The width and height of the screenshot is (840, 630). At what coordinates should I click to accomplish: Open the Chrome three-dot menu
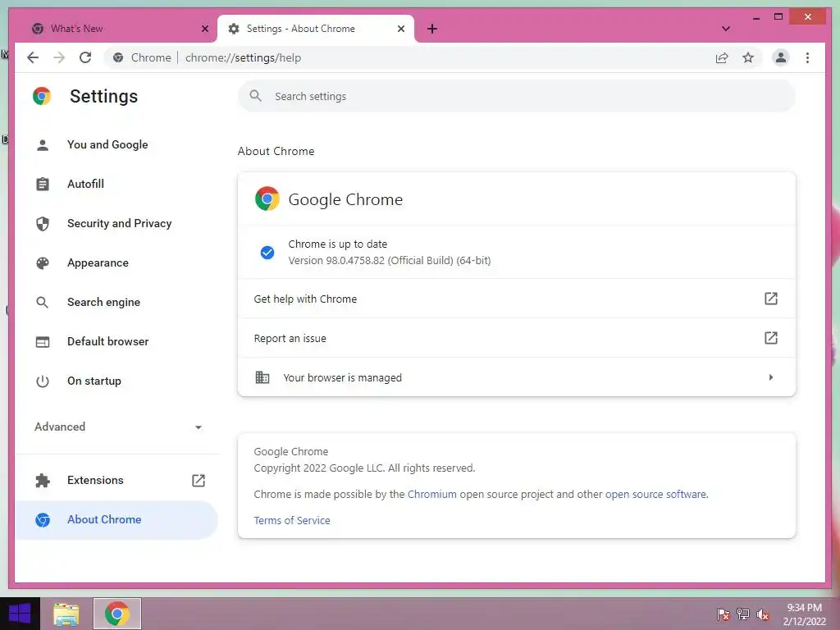click(x=807, y=58)
